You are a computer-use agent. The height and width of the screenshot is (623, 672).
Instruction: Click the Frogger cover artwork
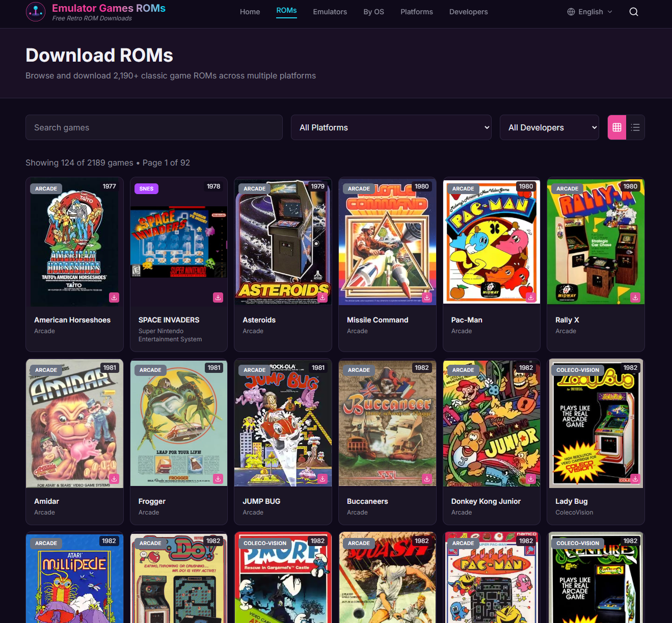tap(179, 423)
